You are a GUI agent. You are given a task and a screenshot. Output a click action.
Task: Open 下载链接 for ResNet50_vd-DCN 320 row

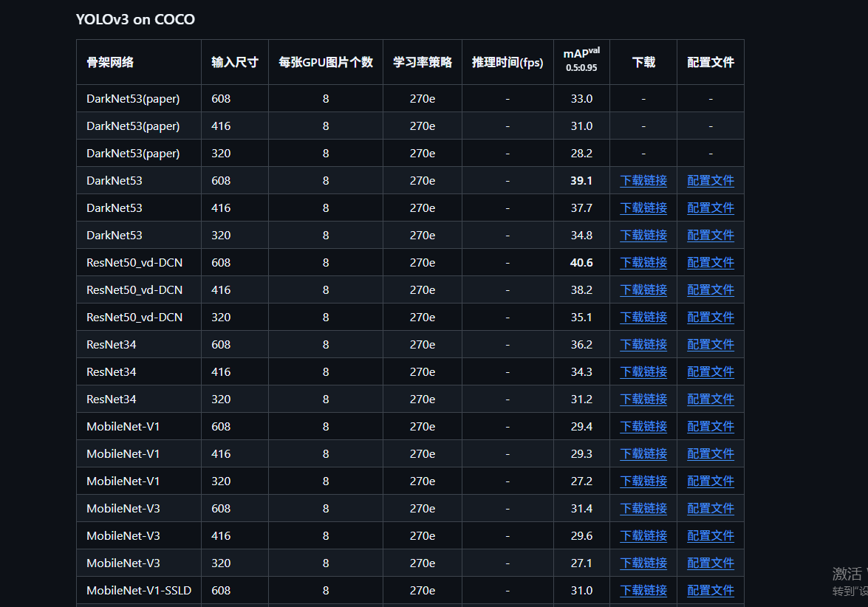click(x=643, y=317)
